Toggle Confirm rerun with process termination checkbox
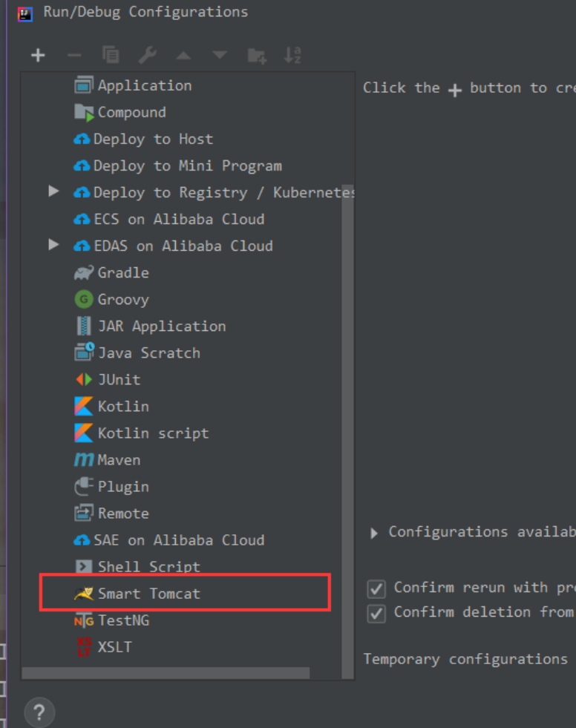 point(376,588)
